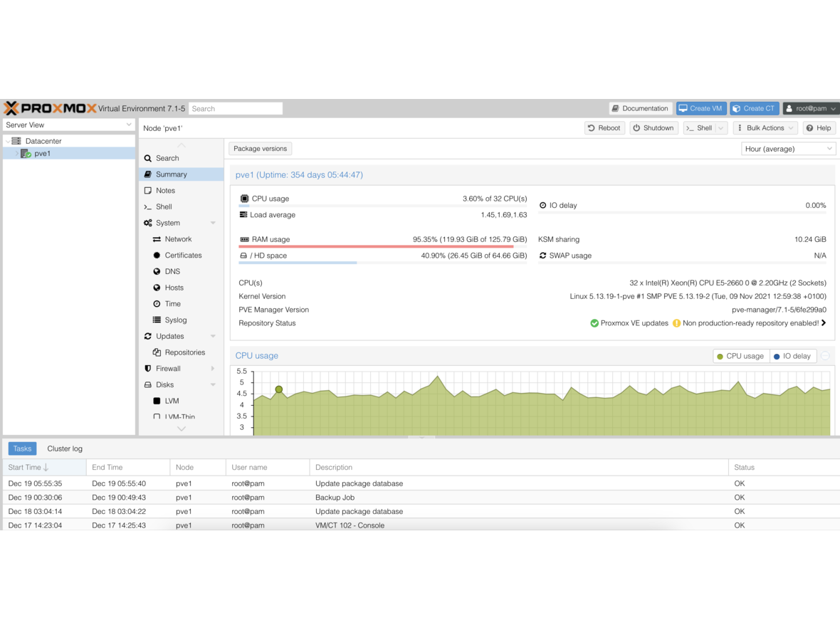Click the Create VM button
Viewport: 840px width, 630px height.
pyautogui.click(x=700, y=108)
